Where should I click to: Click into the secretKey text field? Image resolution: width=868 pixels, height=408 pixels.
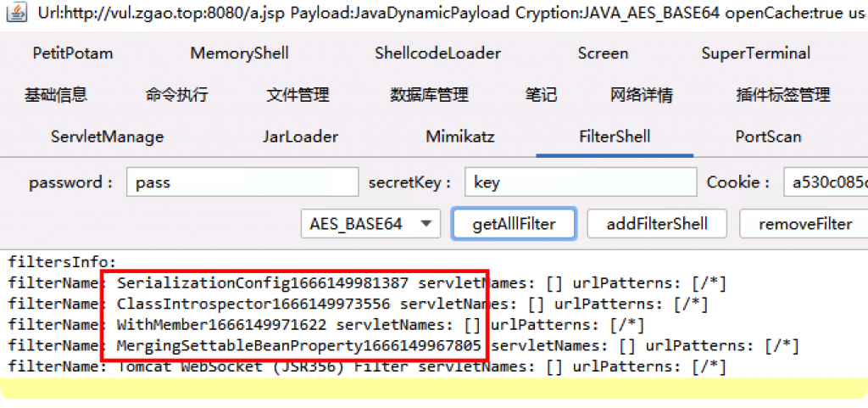[x=580, y=182]
